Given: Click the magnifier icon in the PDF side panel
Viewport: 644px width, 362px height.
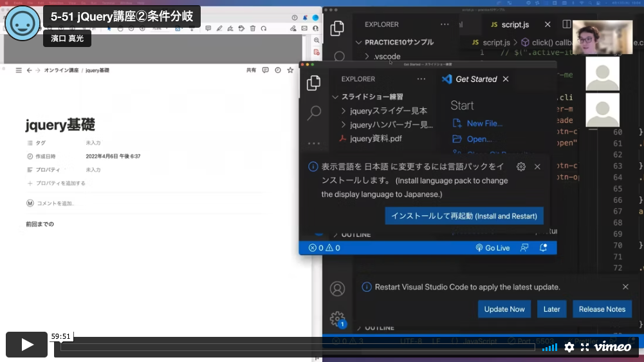Looking at the screenshot, I should 317,41.
